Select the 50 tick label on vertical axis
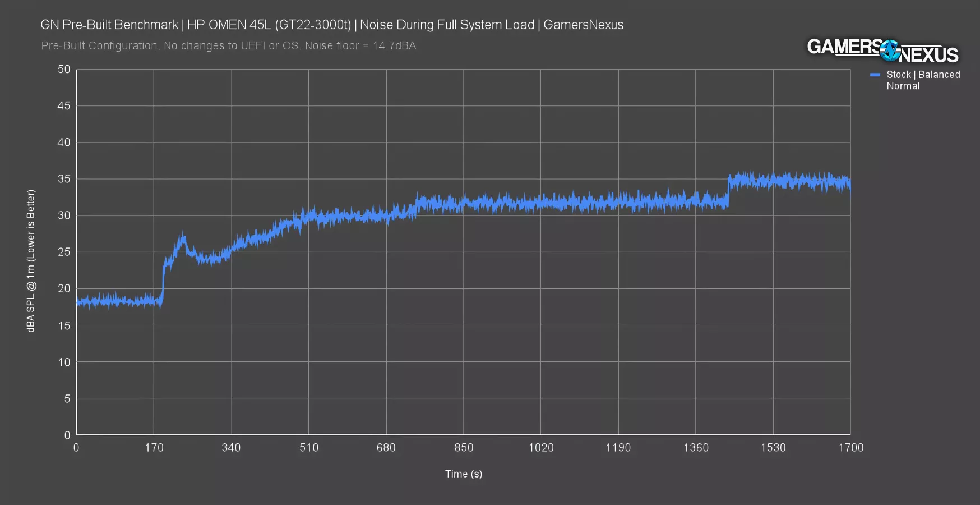 click(64, 70)
